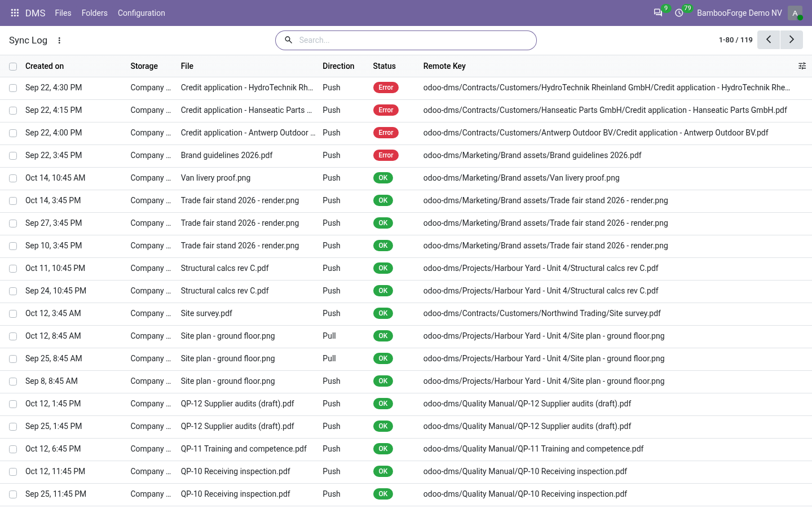Image resolution: width=812 pixels, height=508 pixels.
Task: Open the activities clock icon
Action: click(679, 12)
